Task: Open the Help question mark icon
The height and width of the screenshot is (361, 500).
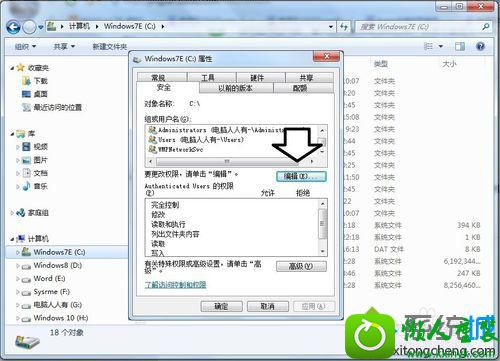Action: (480, 46)
